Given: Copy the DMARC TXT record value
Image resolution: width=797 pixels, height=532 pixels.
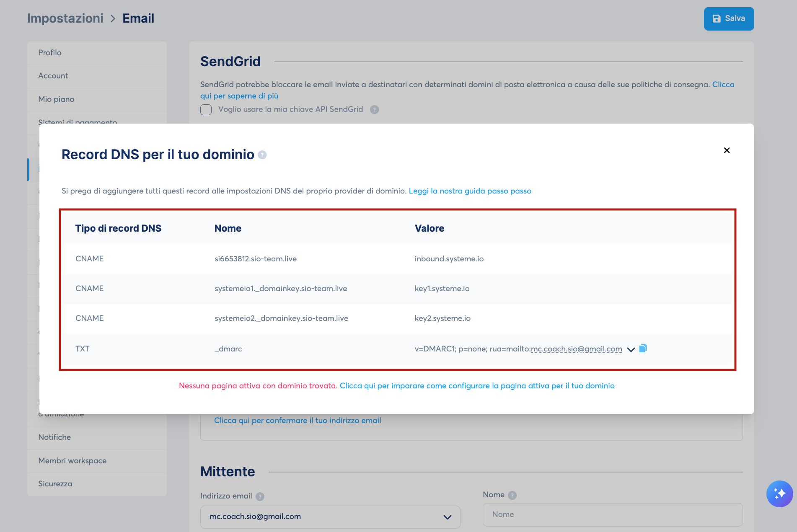Looking at the screenshot, I should point(643,348).
